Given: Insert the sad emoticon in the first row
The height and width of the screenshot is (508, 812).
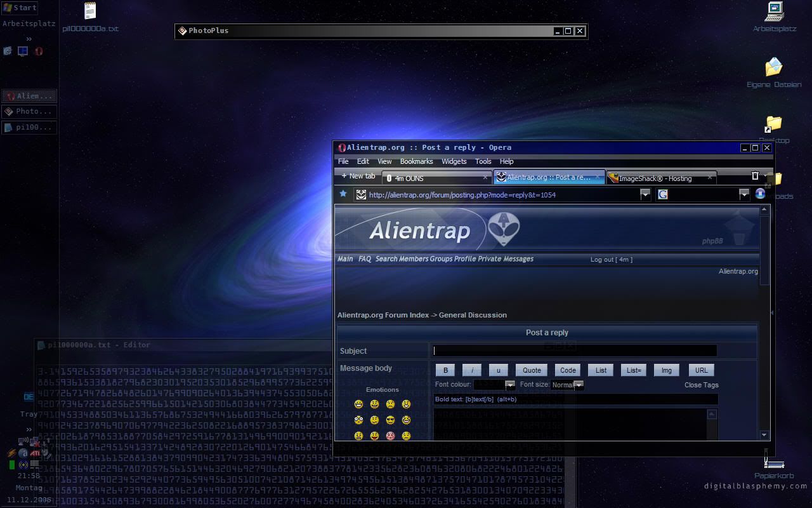Looking at the screenshot, I should 391,404.
